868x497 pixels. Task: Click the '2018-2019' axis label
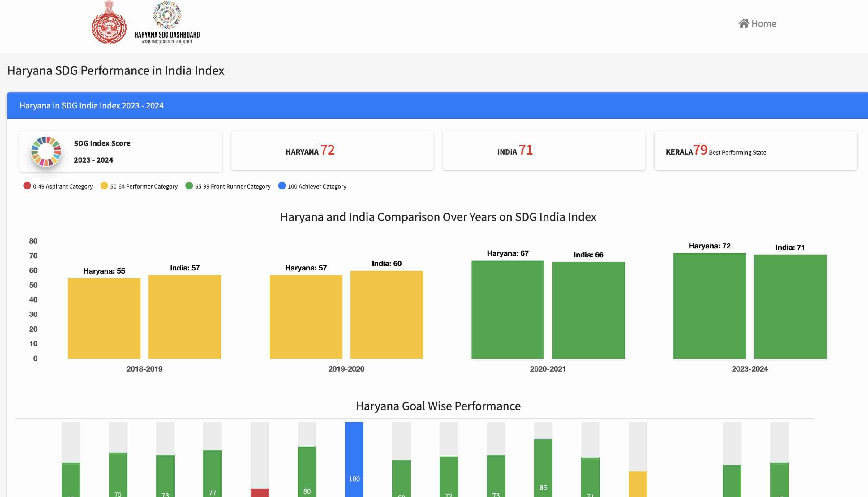[x=144, y=369]
